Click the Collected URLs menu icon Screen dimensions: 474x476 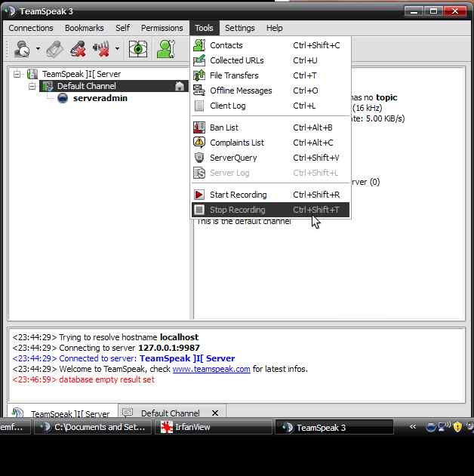tap(199, 60)
